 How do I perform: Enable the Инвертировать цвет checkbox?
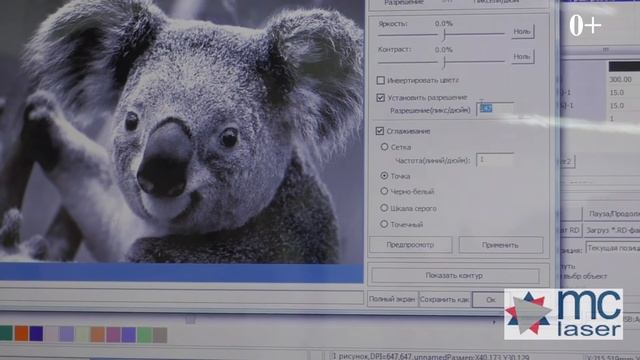pyautogui.click(x=380, y=80)
